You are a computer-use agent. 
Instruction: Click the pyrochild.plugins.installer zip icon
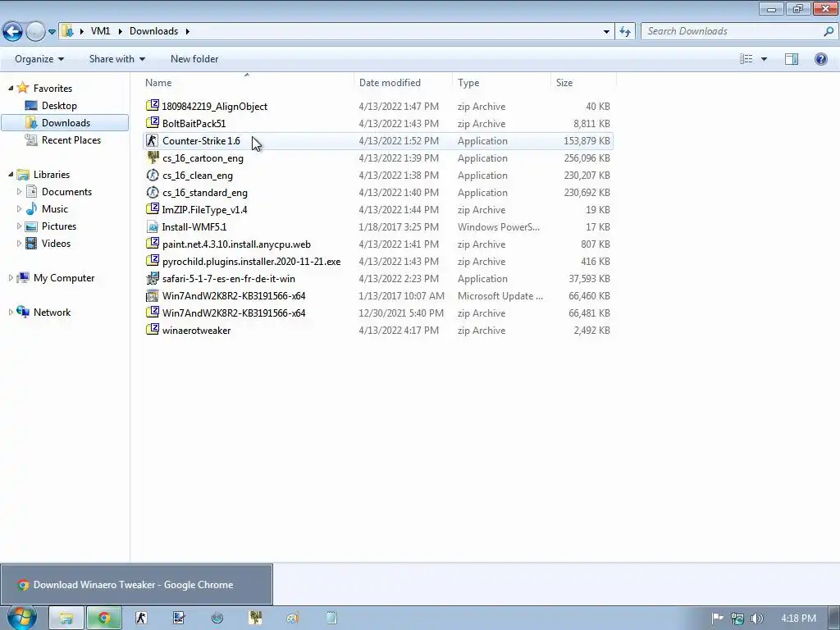click(153, 261)
